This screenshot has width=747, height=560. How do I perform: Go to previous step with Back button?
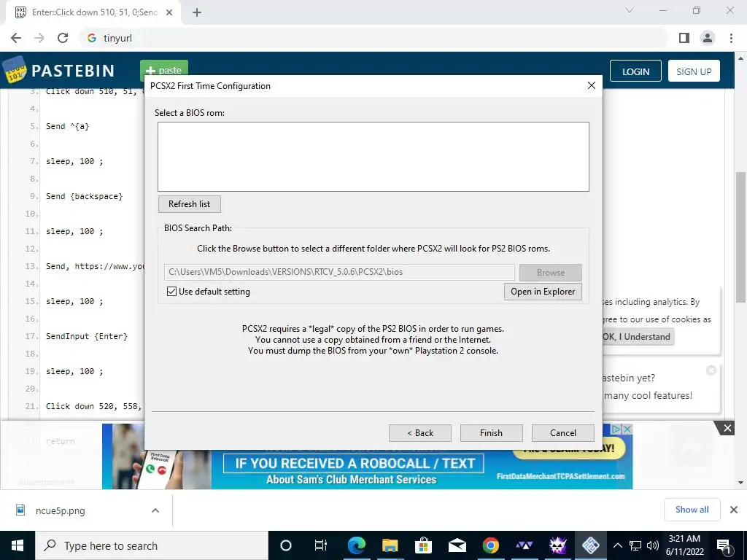click(x=419, y=433)
